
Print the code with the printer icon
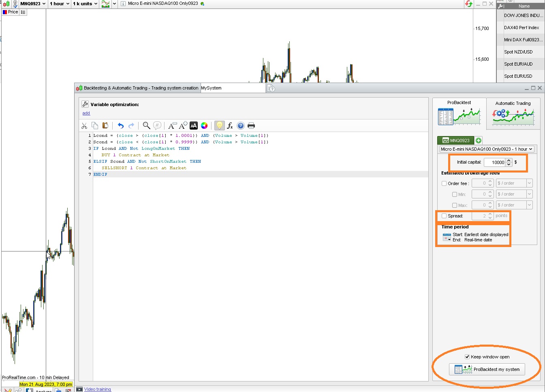pos(251,126)
